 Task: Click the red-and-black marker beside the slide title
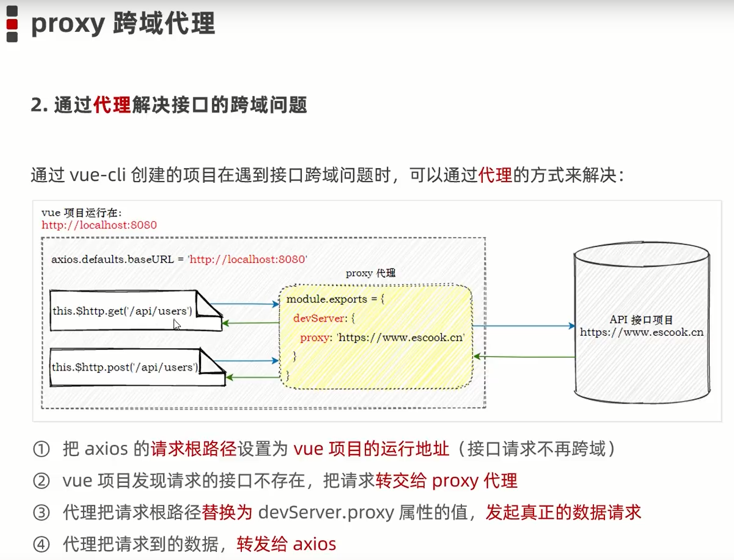pos(12,24)
